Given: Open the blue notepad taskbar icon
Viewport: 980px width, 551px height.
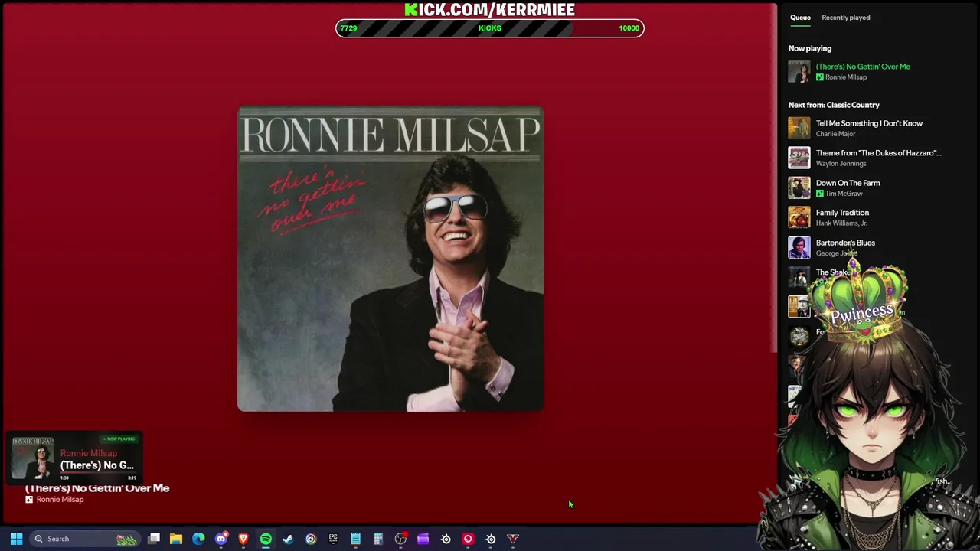Looking at the screenshot, I should pos(355,539).
